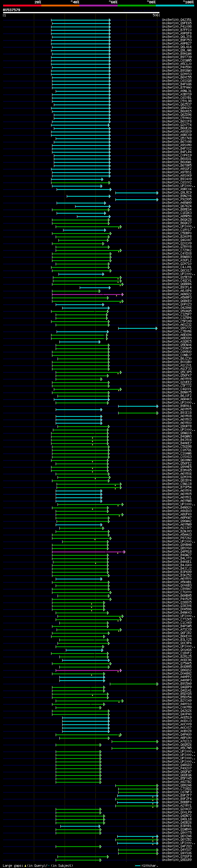Click hit label UniRef100_A6N9Z2
Viewport: 197px width, 868px height.
tap(177, 294)
